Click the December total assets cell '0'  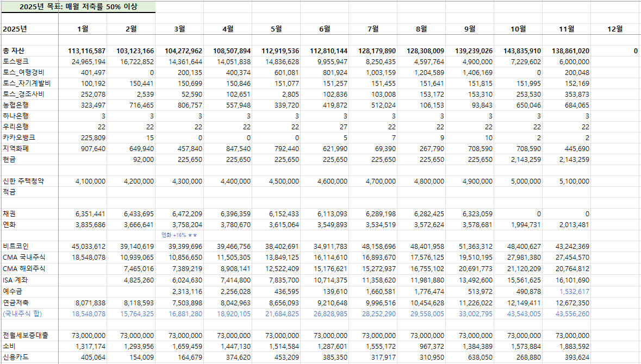point(636,51)
